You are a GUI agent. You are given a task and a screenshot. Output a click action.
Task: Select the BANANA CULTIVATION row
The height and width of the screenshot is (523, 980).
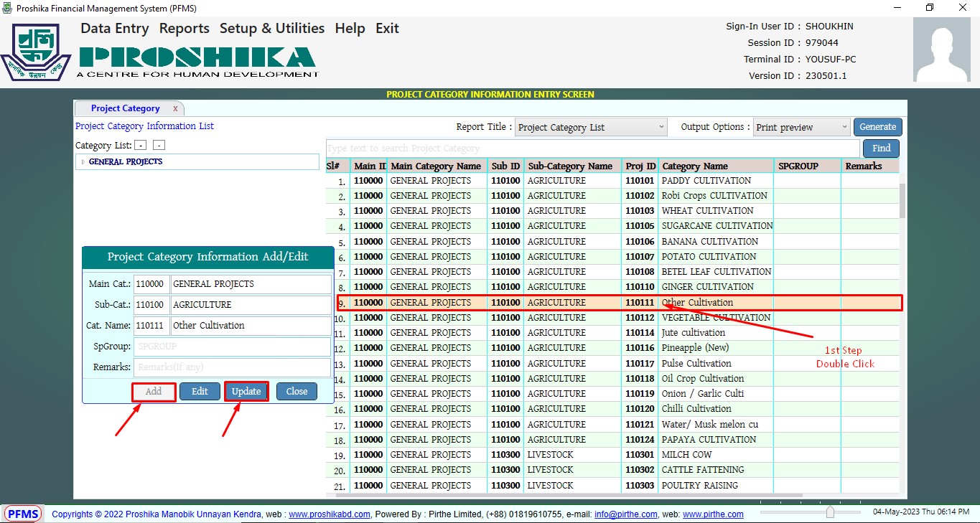(x=613, y=242)
